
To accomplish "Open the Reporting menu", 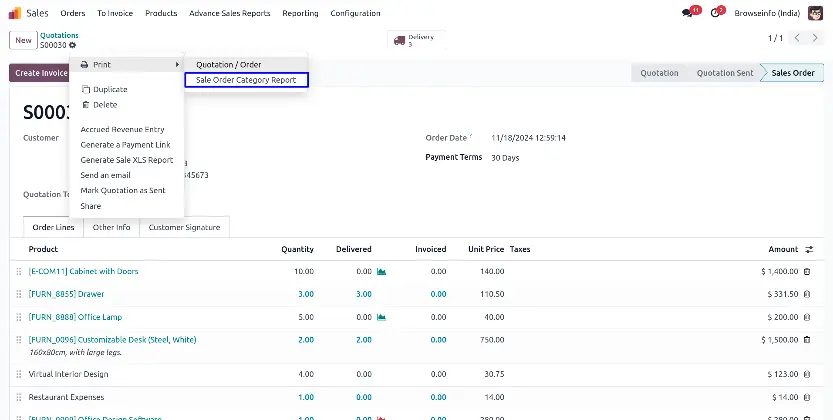I will point(300,13).
